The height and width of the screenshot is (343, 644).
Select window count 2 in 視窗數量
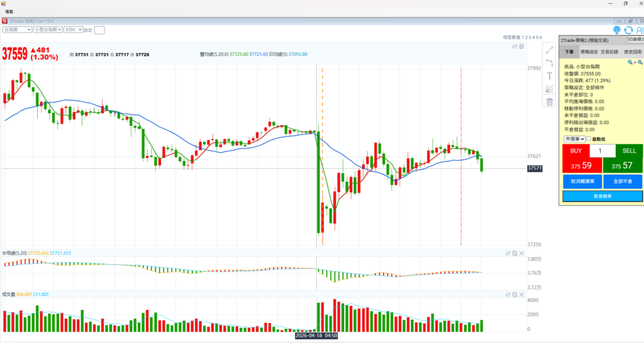pyautogui.click(x=526, y=37)
